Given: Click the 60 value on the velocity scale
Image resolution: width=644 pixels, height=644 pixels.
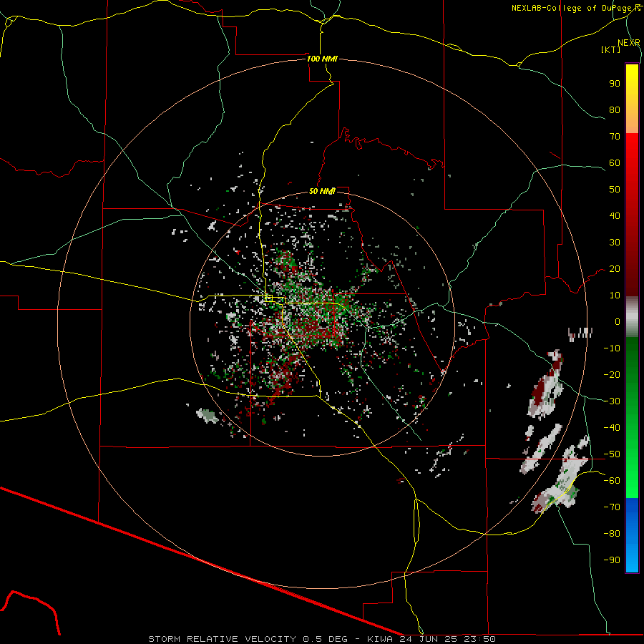Looking at the screenshot, I should coord(615,163).
